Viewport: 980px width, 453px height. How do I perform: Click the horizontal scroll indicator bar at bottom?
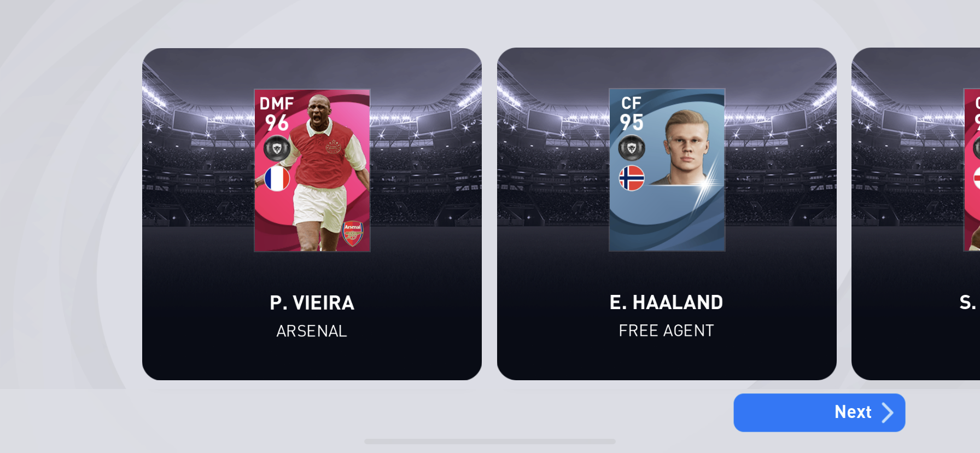click(x=490, y=442)
